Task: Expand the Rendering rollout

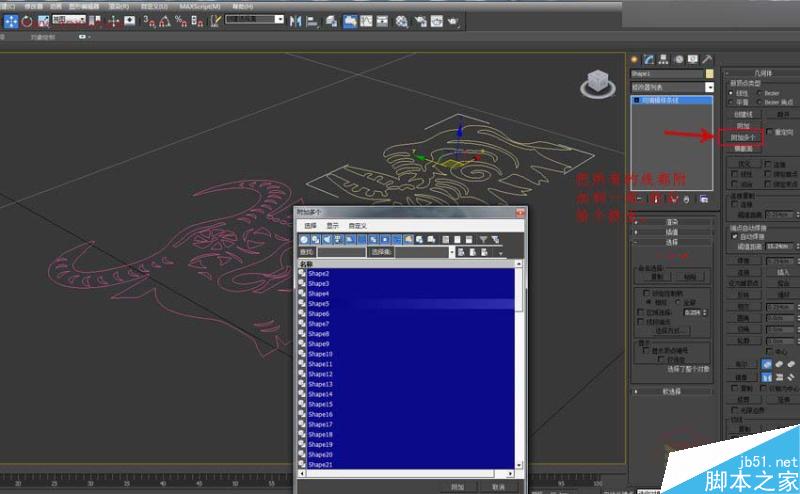Action: coord(671,222)
